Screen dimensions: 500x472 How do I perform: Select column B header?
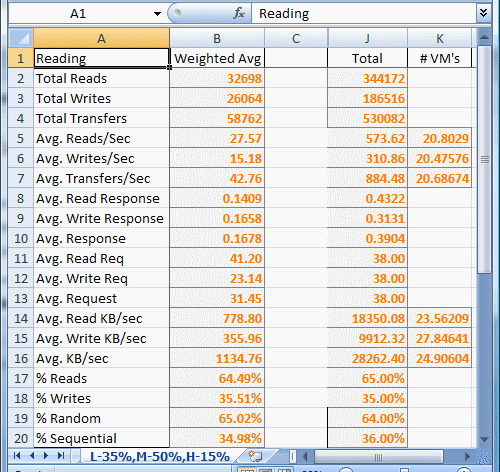217,38
